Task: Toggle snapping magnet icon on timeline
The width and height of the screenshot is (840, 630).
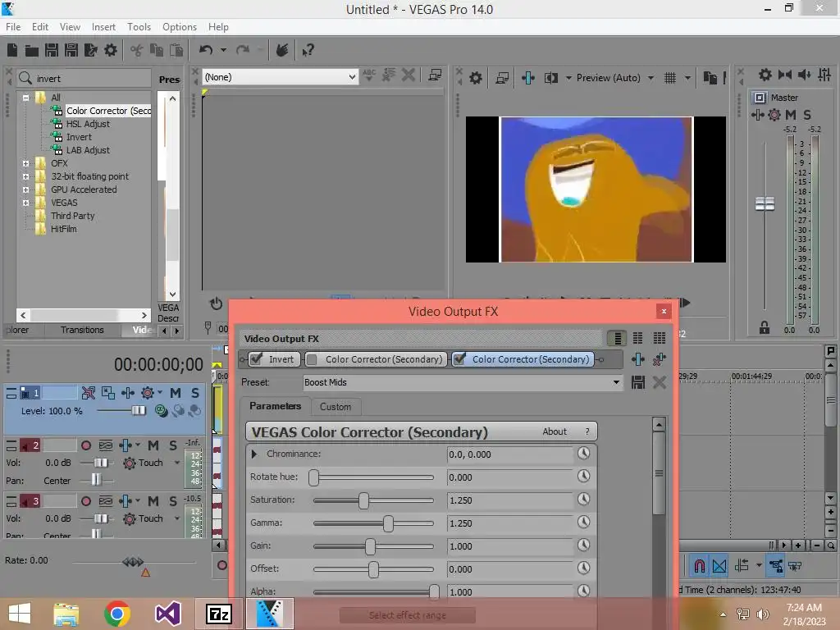Action: point(699,566)
